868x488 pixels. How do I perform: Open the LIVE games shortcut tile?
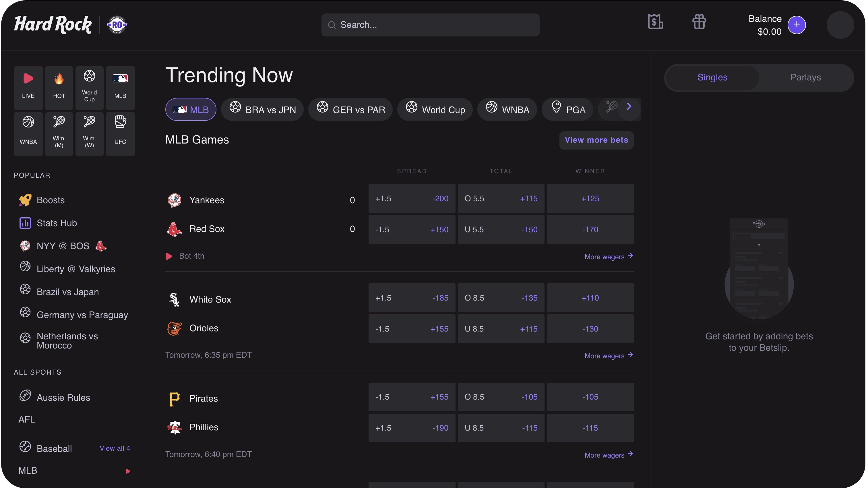point(28,88)
